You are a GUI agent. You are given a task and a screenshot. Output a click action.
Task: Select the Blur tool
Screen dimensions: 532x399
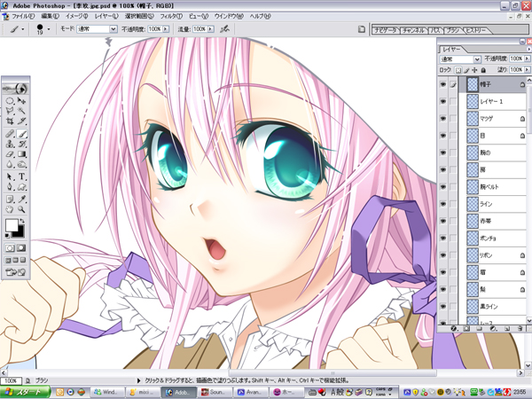coord(10,165)
